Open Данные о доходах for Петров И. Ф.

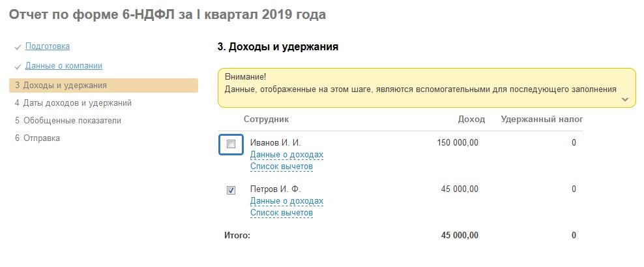click(x=287, y=202)
